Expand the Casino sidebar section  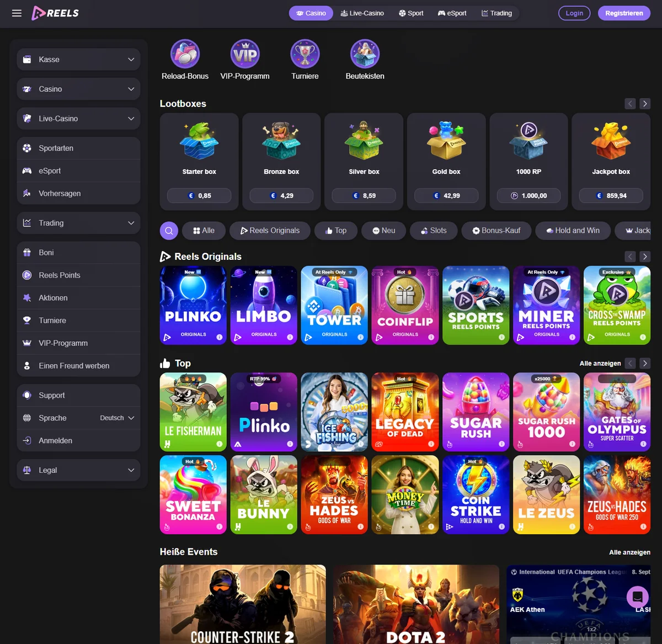tap(78, 89)
